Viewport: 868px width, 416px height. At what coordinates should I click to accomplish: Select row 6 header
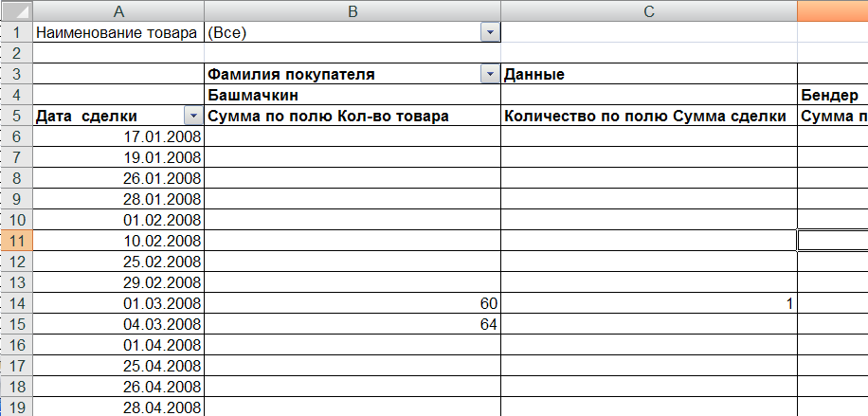click(x=17, y=136)
